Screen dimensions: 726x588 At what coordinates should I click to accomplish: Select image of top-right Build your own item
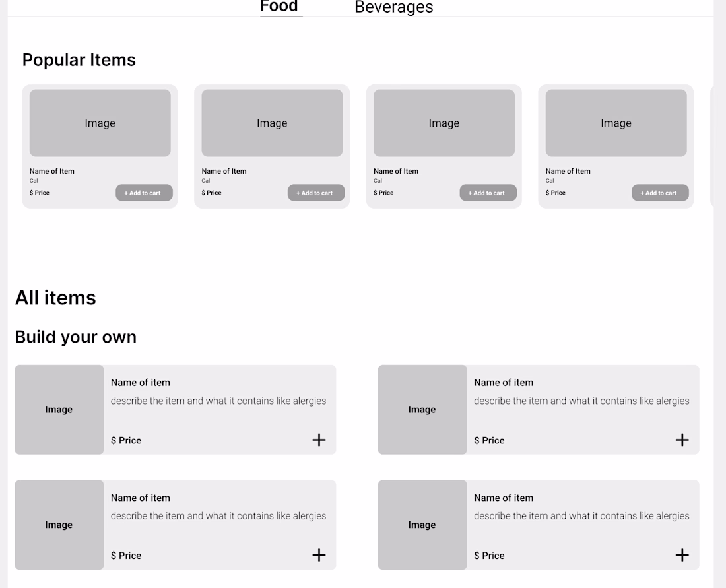tap(422, 410)
